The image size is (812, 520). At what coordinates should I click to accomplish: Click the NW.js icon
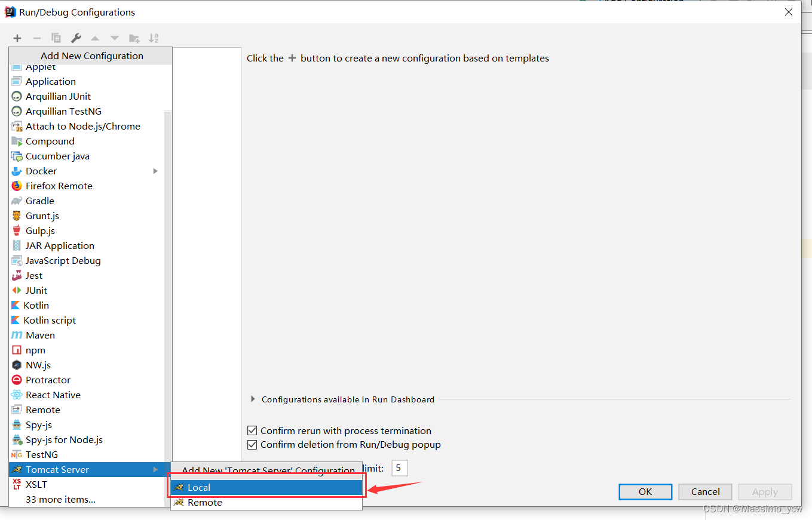(17, 365)
